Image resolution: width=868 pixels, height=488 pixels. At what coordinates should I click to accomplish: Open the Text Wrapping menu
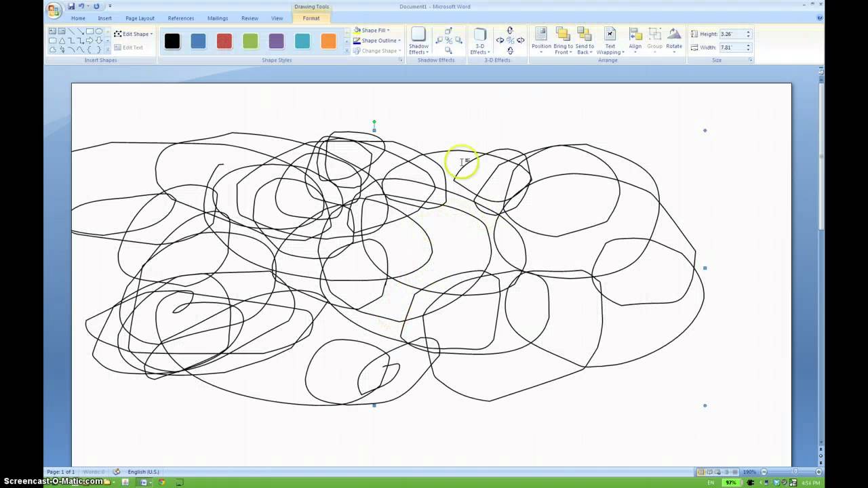[x=610, y=39]
